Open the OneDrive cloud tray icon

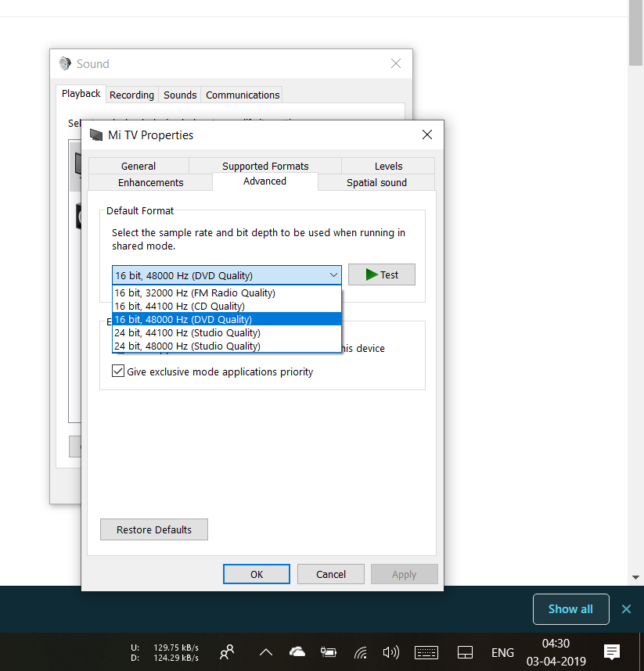[x=297, y=651]
